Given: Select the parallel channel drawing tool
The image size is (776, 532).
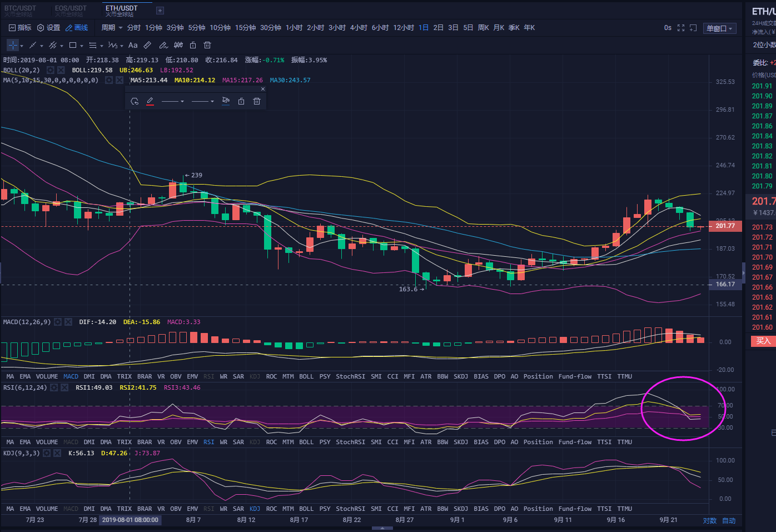Looking at the screenshot, I should pos(53,45).
